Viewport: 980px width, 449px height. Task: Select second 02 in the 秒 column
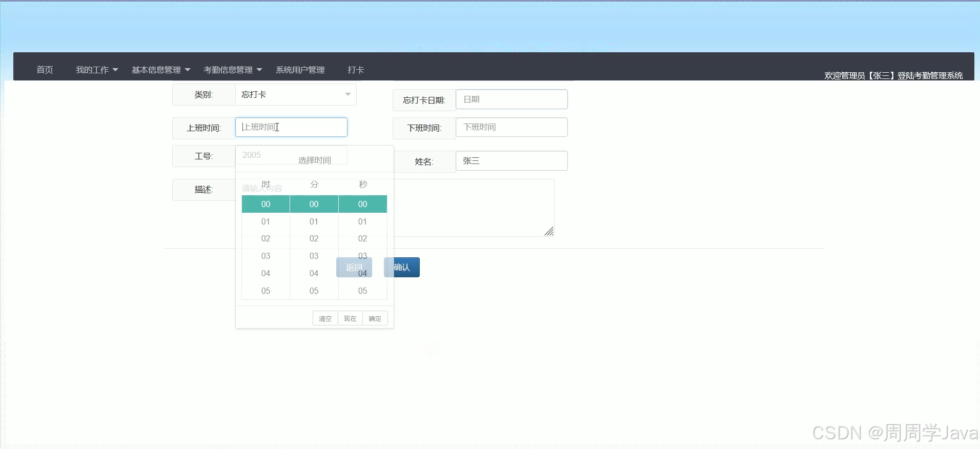[x=363, y=238]
